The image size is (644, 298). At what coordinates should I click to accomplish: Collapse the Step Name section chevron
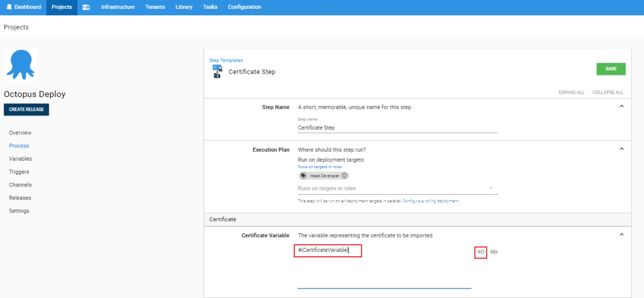[622, 106]
